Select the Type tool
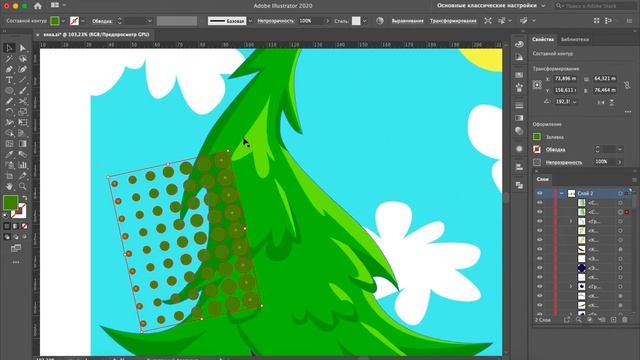 pos(9,80)
